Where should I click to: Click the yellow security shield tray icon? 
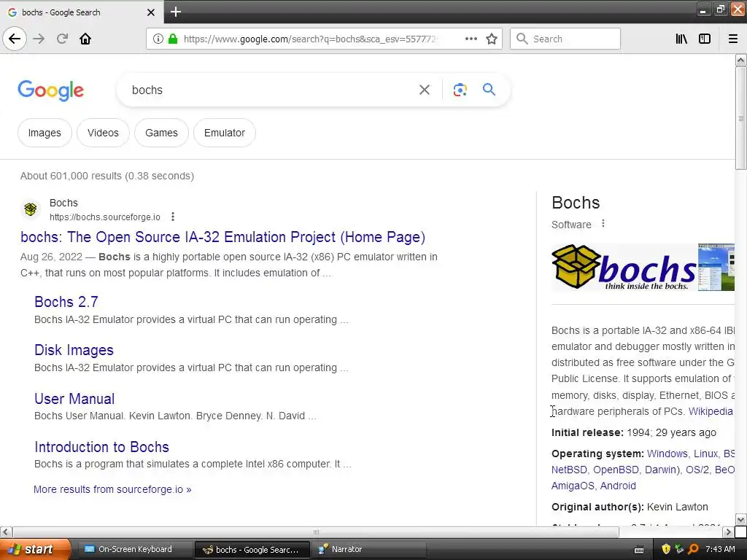[666, 549]
